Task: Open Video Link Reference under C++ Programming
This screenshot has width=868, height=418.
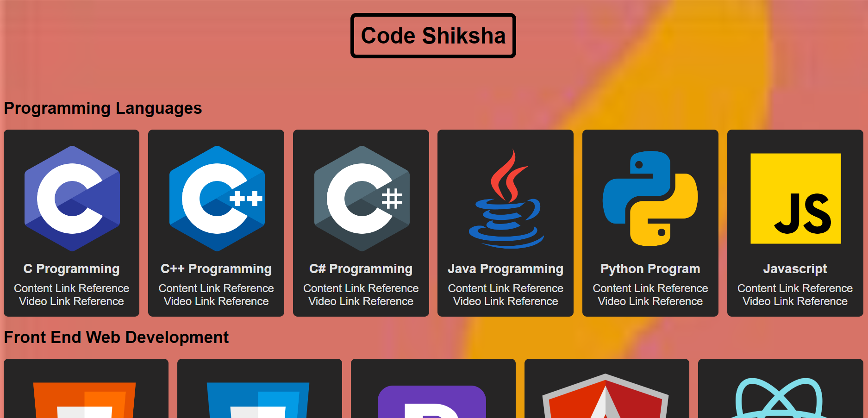Action: 216,301
